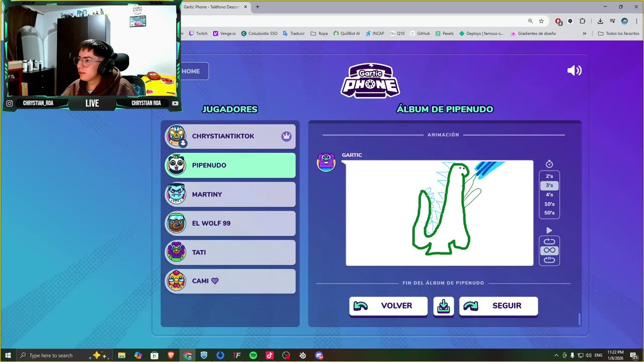
Task: Open the Chrome icon in the taskbar
Action: click(x=188, y=355)
